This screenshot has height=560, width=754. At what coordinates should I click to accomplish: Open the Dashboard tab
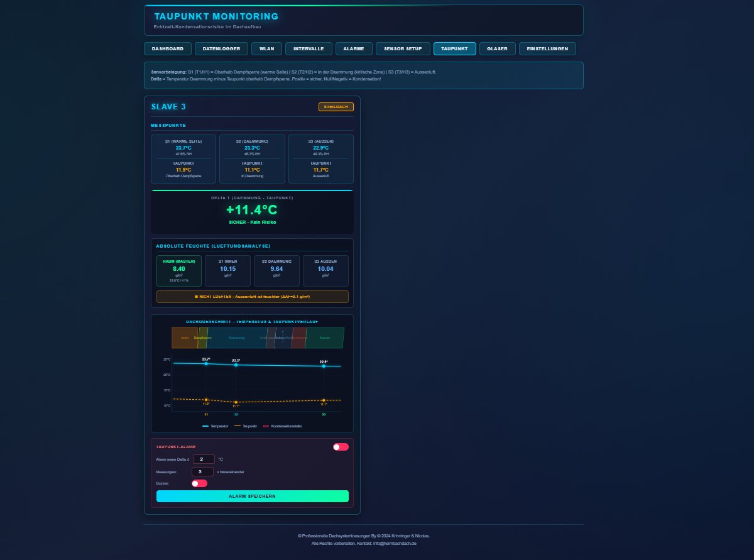pyautogui.click(x=167, y=49)
